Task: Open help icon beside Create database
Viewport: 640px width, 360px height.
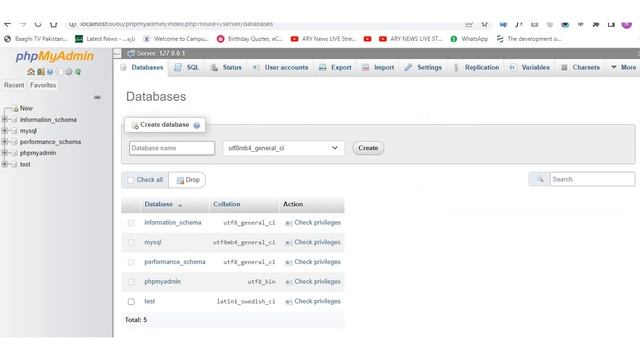Action: pos(197,125)
